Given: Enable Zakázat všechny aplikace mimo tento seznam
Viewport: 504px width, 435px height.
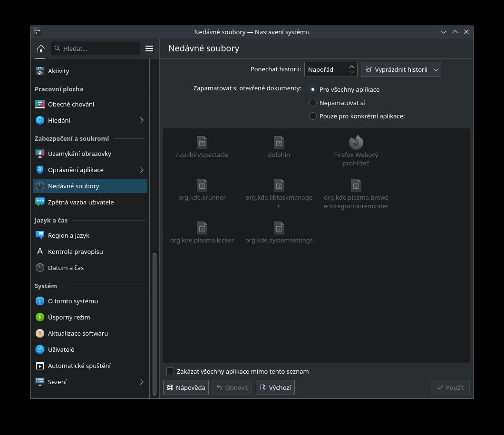Looking at the screenshot, I should [170, 371].
